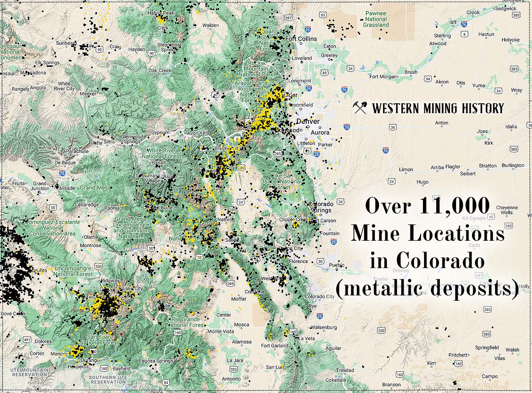The width and height of the screenshot is (532, 393).
Task: Select the US 491 shield near Dolores
Action: pos(27,339)
